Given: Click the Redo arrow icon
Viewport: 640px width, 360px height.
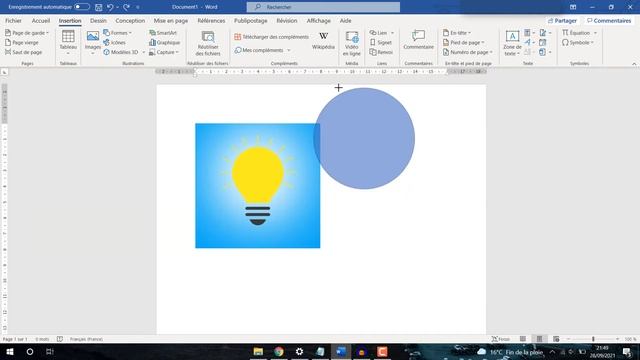Looking at the screenshot, I should (127, 7).
